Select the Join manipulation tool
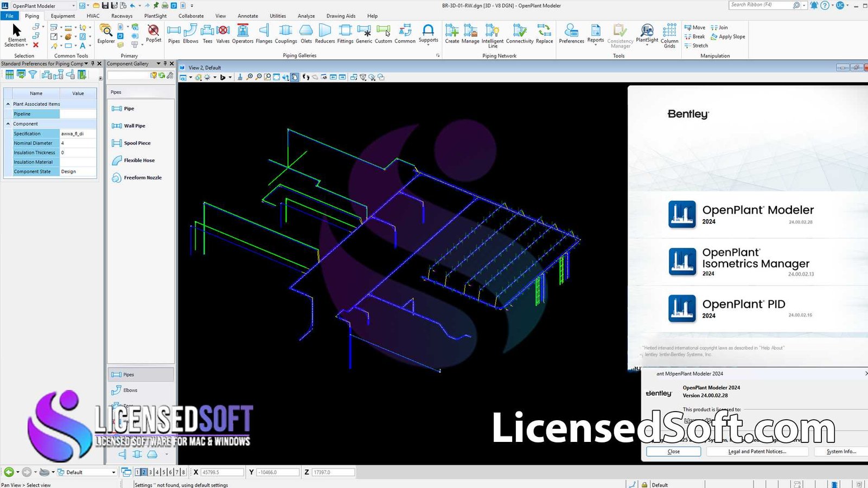The height and width of the screenshot is (488, 868). point(719,28)
